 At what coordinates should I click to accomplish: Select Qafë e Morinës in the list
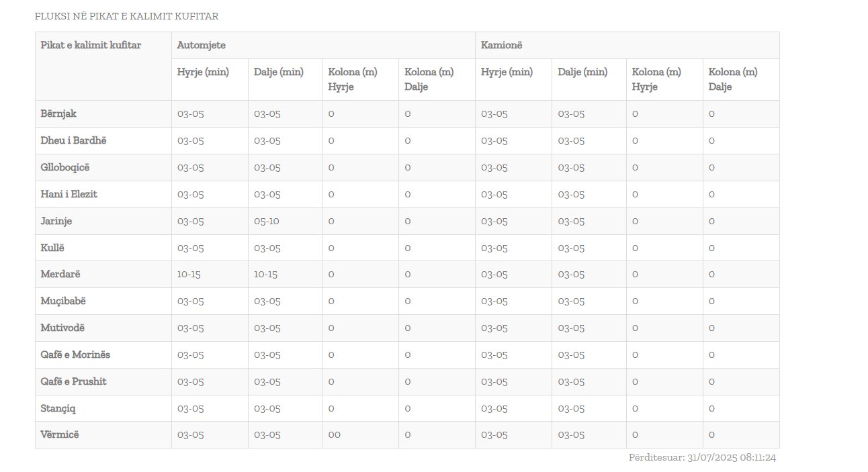pyautogui.click(x=75, y=355)
